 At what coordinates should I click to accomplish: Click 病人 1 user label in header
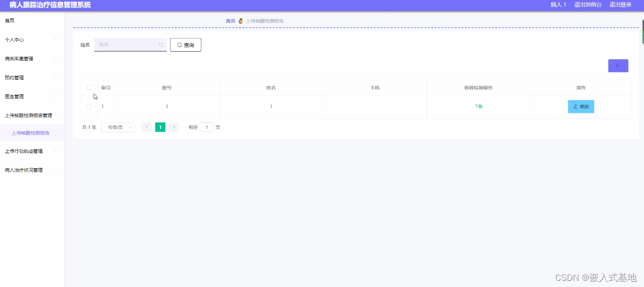(x=559, y=5)
